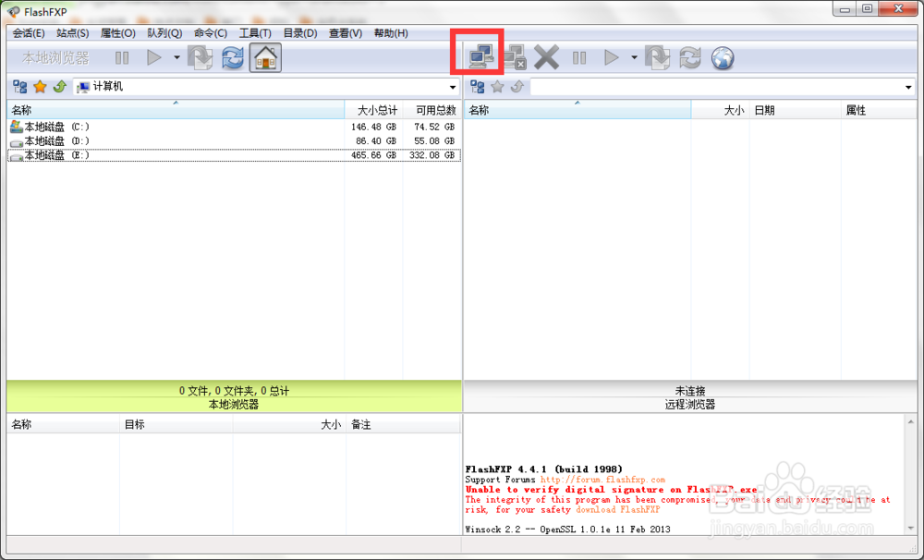924x560 pixels.
Task: Refresh the remote pane listing
Action: click(690, 58)
